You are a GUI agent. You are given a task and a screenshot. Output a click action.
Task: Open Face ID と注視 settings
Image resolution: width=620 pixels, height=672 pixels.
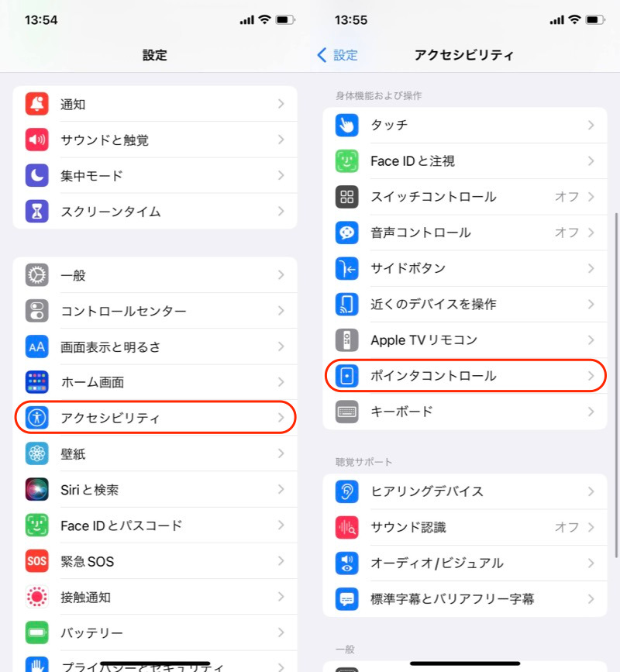click(465, 161)
